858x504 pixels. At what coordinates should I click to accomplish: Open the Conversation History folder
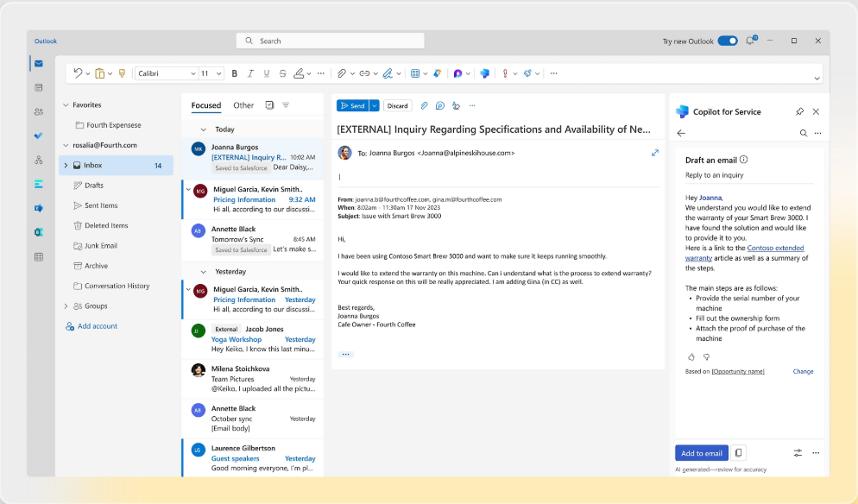click(x=117, y=286)
